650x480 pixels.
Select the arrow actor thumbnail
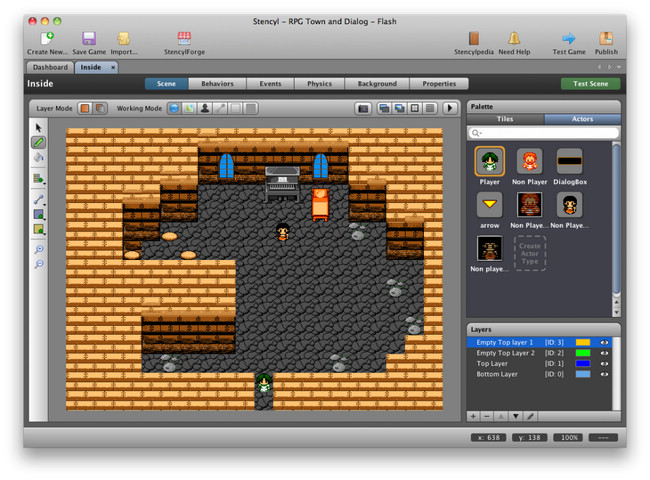tap(489, 204)
